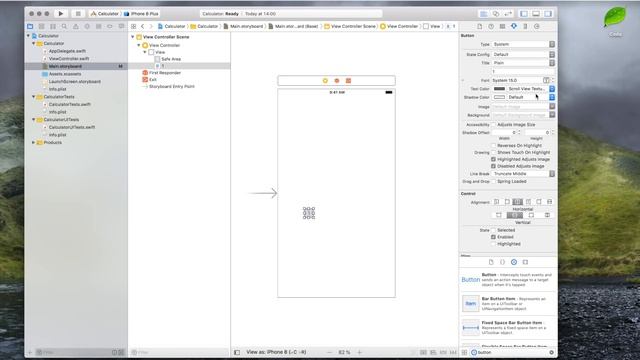The height and width of the screenshot is (360, 640).
Task: Run the Calculator project with Play button
Action: click(x=61, y=13)
